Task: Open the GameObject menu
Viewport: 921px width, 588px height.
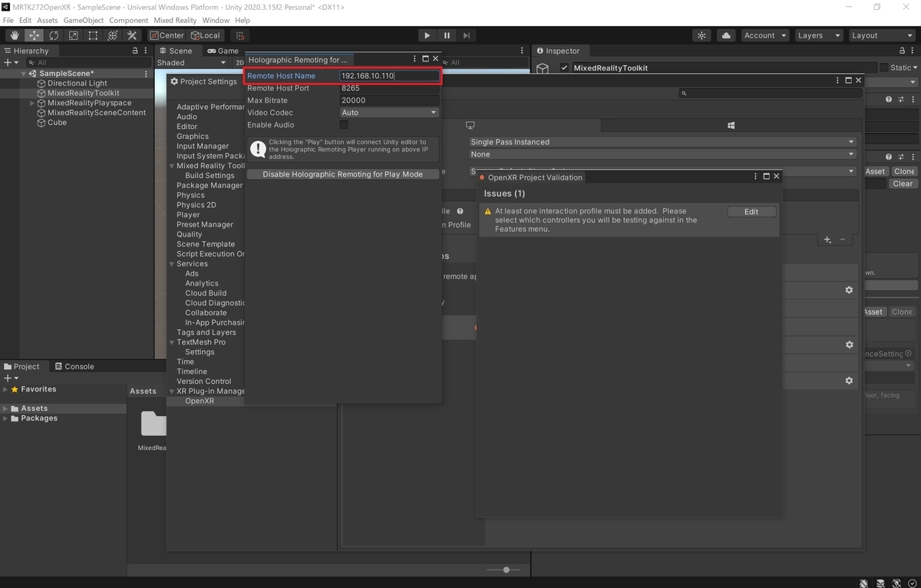Action: coord(84,21)
